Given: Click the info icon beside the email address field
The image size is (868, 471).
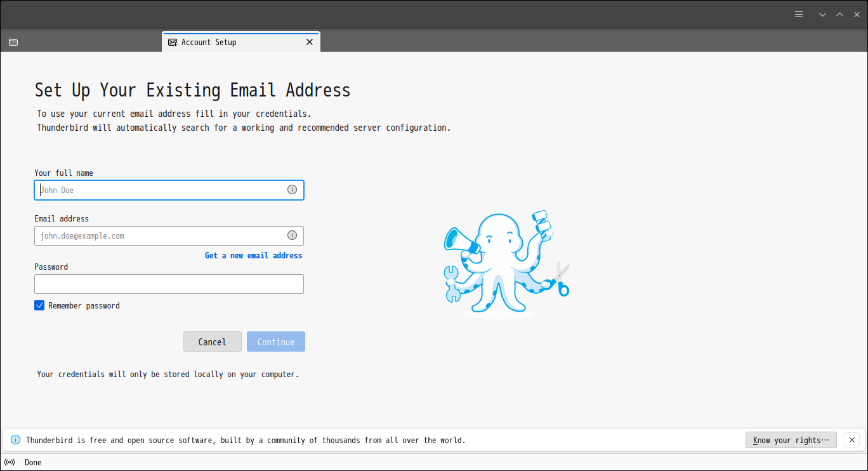Looking at the screenshot, I should click(x=293, y=235).
